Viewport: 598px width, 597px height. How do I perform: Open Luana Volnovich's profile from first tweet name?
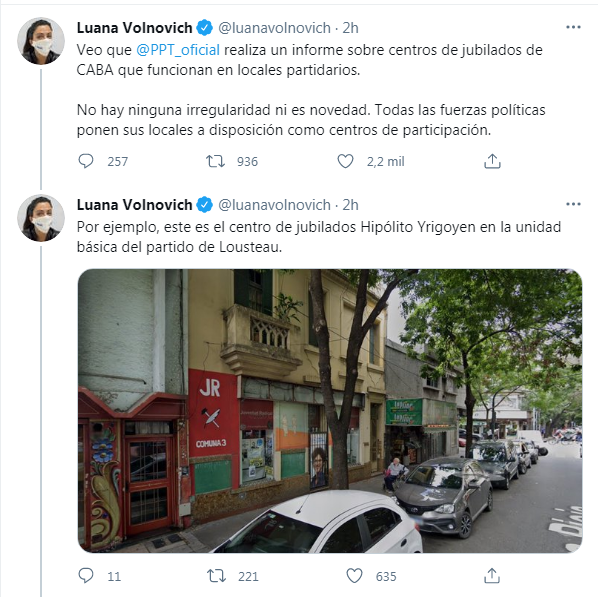pos(134,28)
